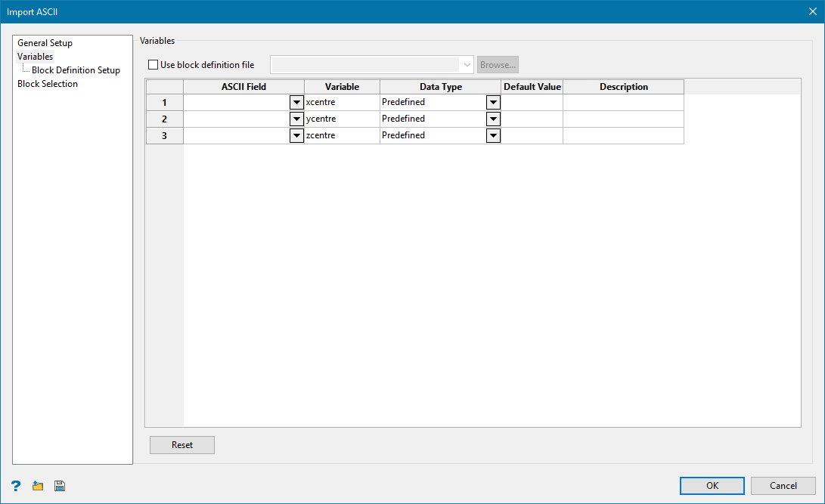Open ASCII Field dropdown for row 1

[x=296, y=102]
